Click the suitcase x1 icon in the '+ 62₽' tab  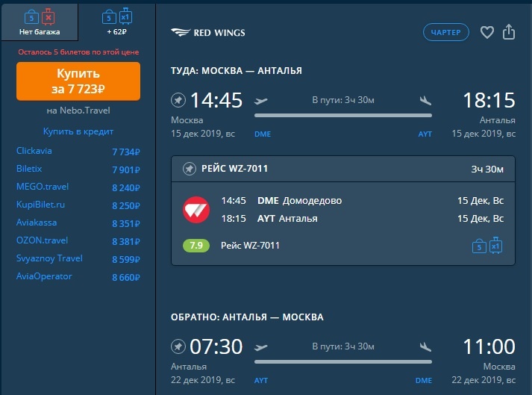(x=125, y=16)
